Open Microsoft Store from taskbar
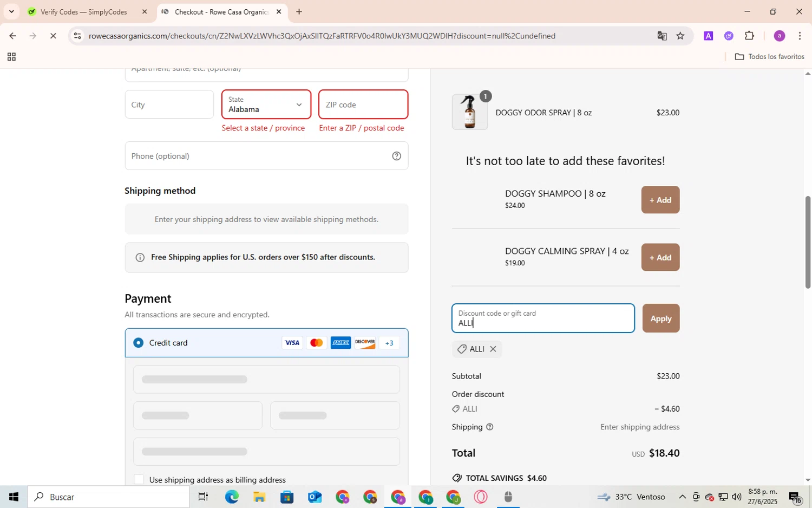The width and height of the screenshot is (812, 508). [x=287, y=497]
